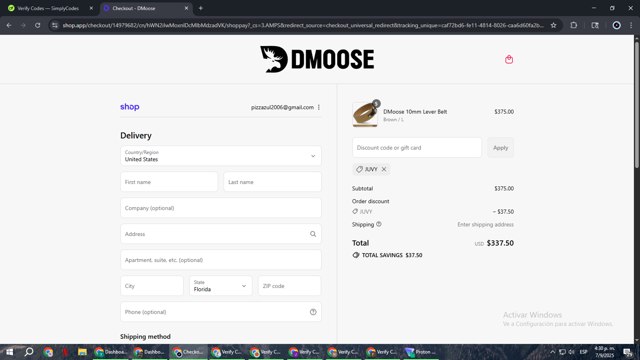The width and height of the screenshot is (640, 360).
Task: Click the 'Shipping method' heading
Action: (x=145, y=336)
